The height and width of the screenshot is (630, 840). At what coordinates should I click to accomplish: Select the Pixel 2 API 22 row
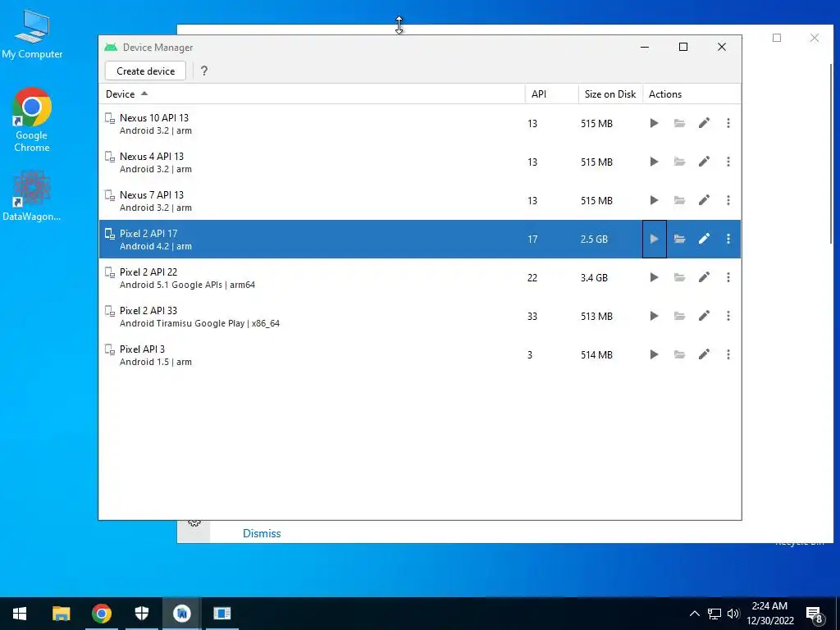click(x=420, y=277)
